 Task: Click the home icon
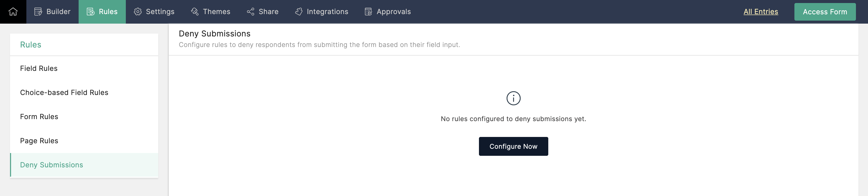coord(13,12)
